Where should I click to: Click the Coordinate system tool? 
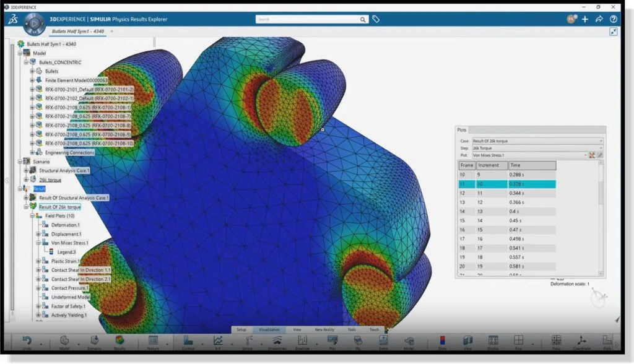583,340
